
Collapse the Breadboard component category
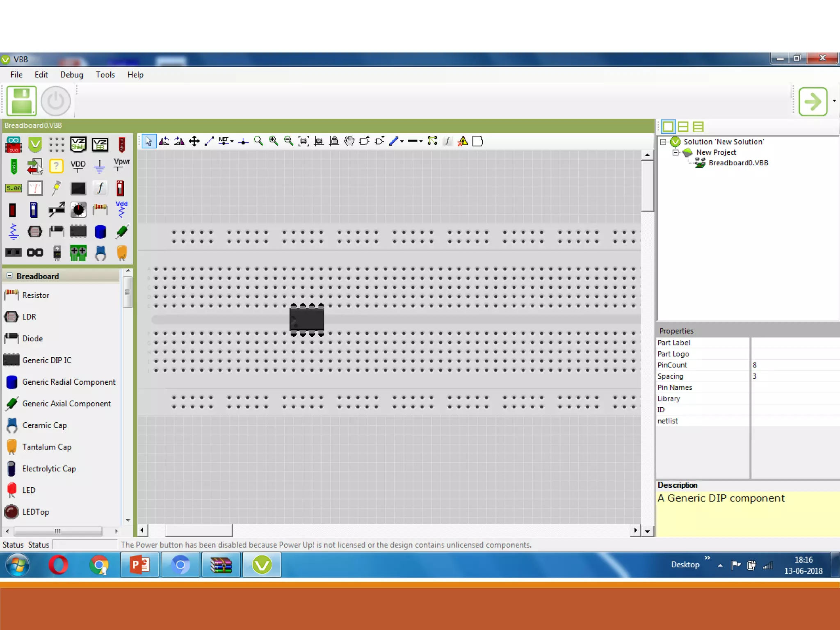(x=9, y=276)
